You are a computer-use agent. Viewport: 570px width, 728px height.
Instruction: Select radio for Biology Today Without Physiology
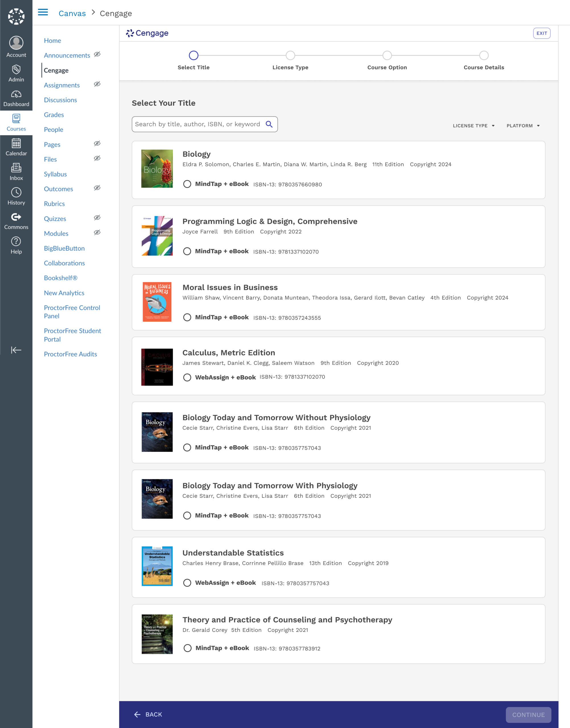click(187, 448)
